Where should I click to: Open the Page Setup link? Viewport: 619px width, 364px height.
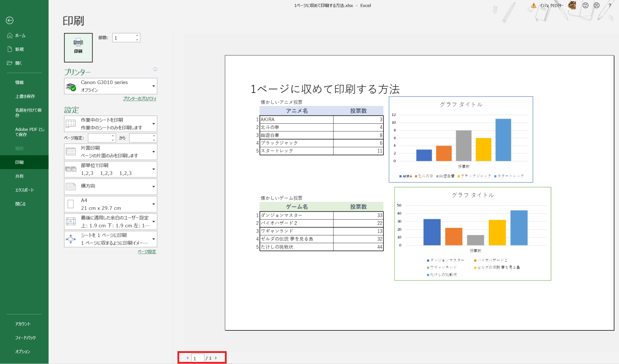147,252
